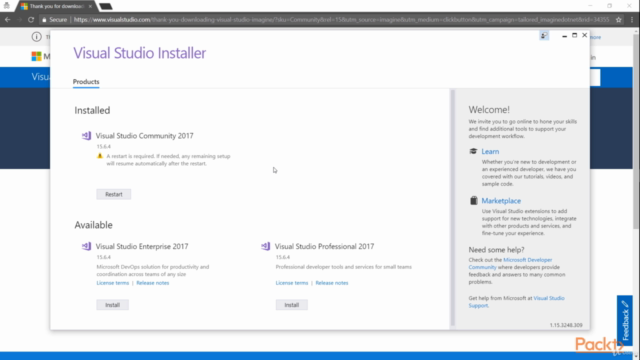Reload the browser page
The width and height of the screenshot is (640, 360).
pos(31,20)
